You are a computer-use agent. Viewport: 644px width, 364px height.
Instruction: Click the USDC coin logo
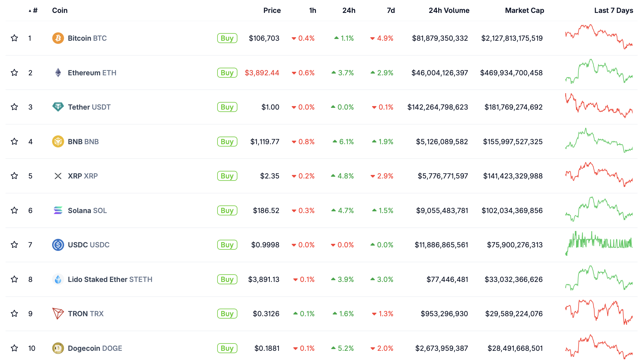58,245
